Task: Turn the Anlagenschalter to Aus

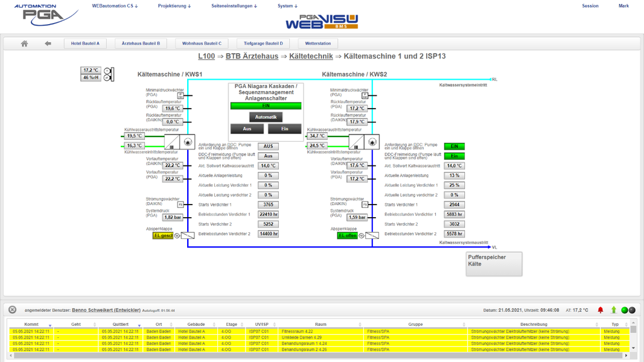Action: click(x=247, y=129)
